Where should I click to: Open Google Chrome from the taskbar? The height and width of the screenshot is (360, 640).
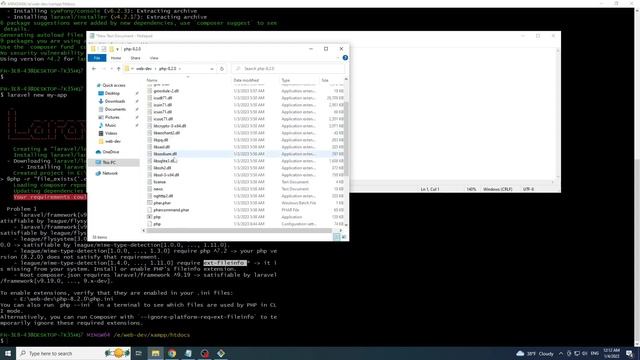[x=172, y=353]
